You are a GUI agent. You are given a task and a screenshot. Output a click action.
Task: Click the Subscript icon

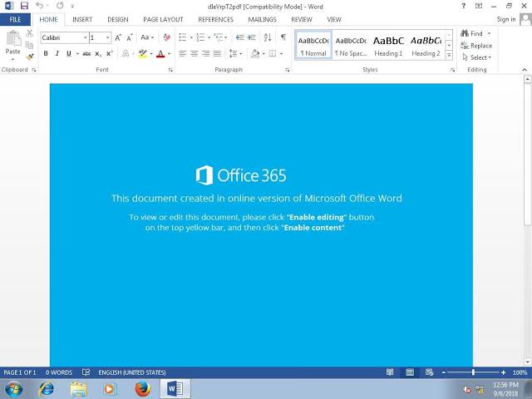pyautogui.click(x=98, y=53)
